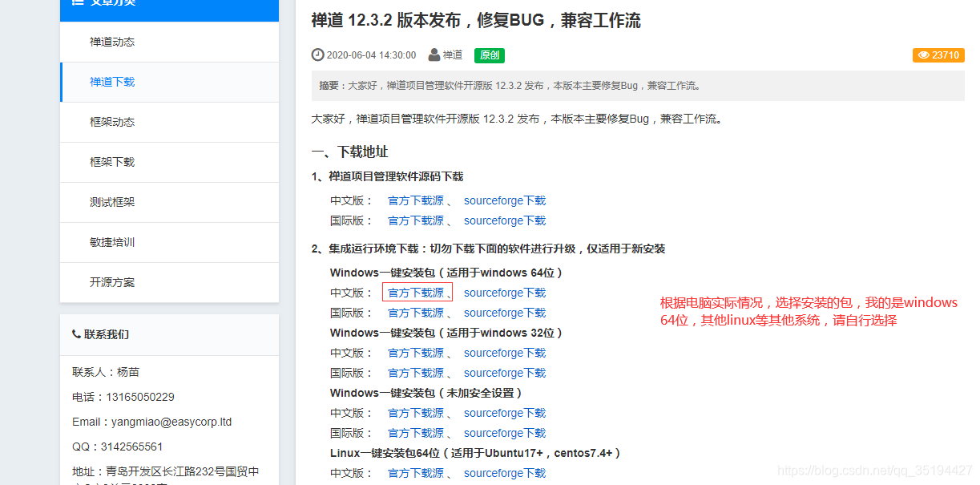Image resolution: width=980 pixels, height=485 pixels.
Task: Click the clock icon beside publish date
Action: [317, 55]
